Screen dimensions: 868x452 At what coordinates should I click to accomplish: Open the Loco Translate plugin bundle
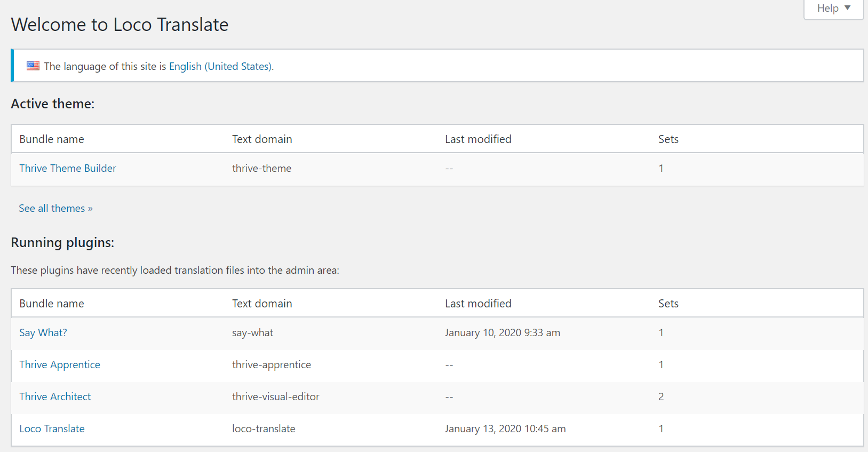pyautogui.click(x=52, y=429)
